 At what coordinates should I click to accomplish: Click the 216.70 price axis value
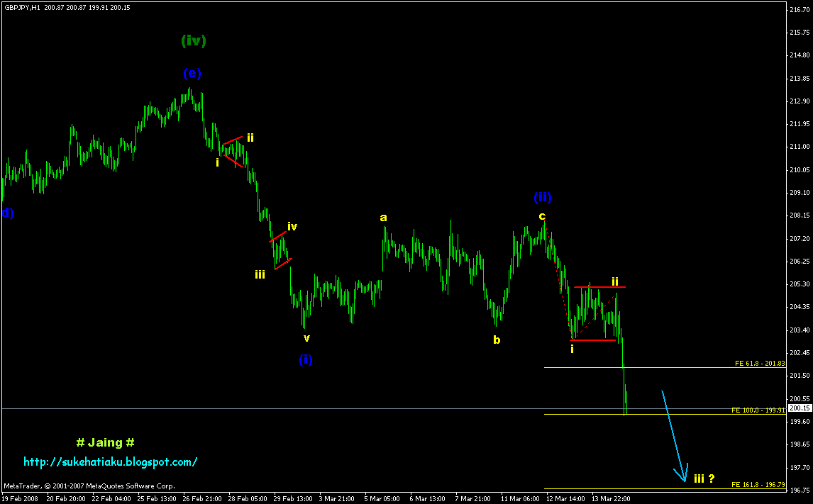[799, 9]
